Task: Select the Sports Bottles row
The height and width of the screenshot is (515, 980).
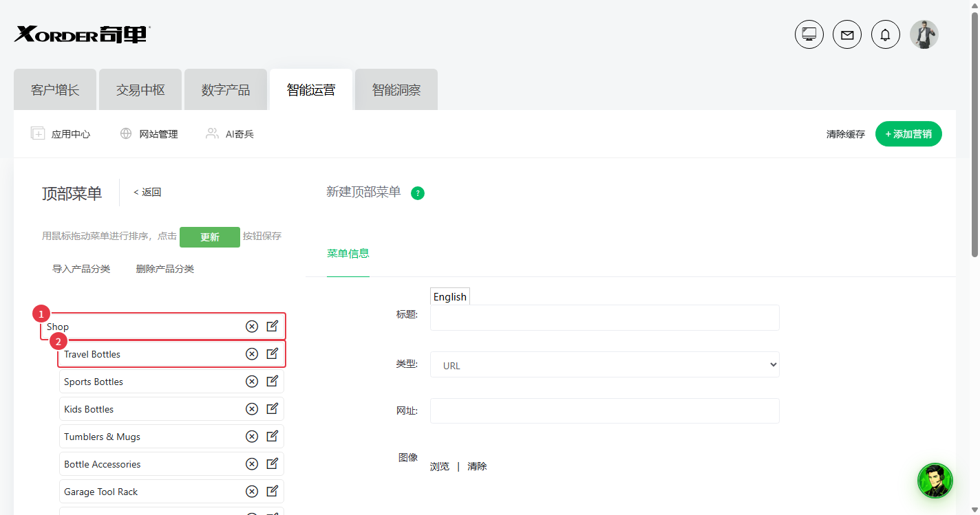Action: tap(171, 381)
